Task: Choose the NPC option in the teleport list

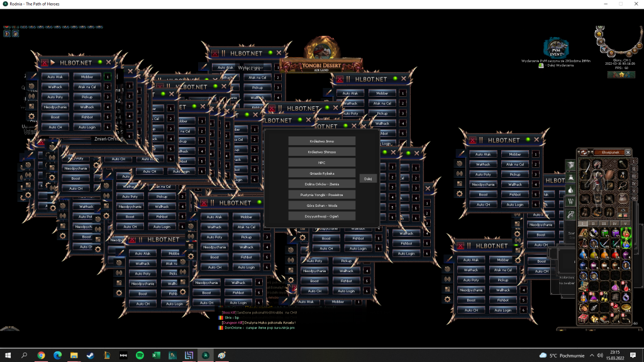Action: [x=321, y=163]
